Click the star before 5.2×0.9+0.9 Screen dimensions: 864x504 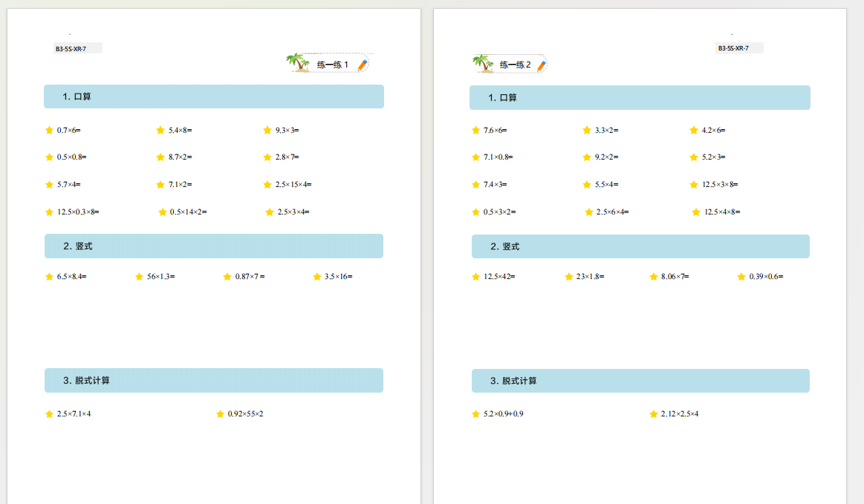[x=475, y=413]
